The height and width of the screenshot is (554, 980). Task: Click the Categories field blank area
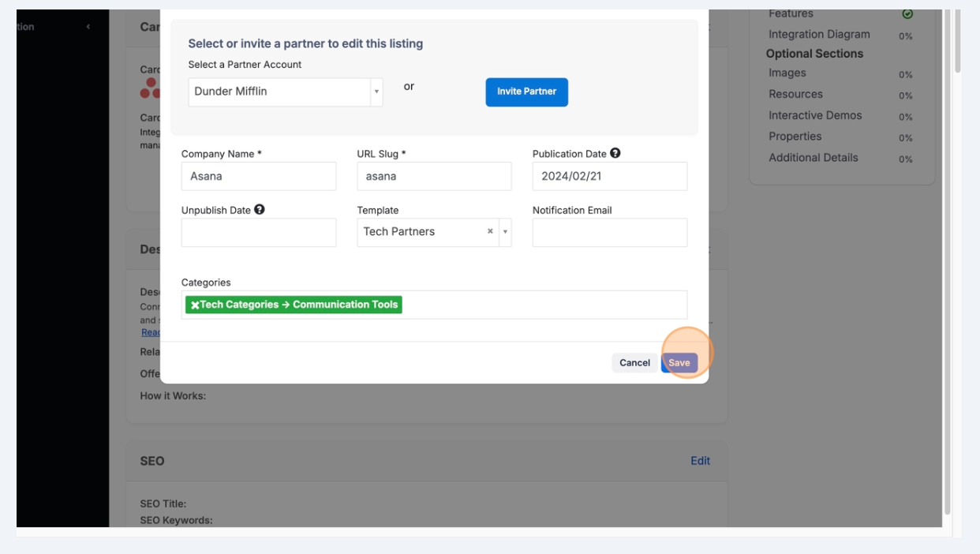(x=544, y=305)
